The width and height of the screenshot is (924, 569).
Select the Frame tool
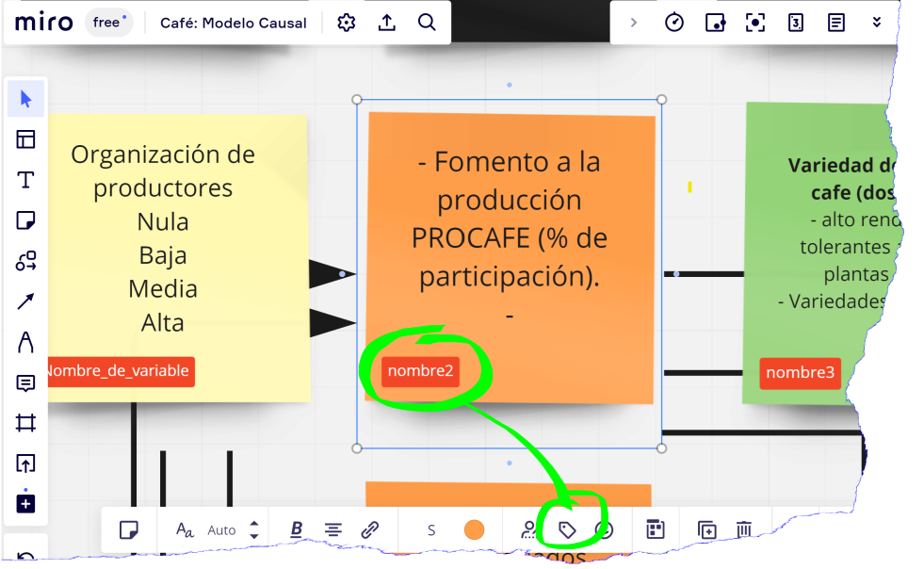pyautogui.click(x=25, y=423)
